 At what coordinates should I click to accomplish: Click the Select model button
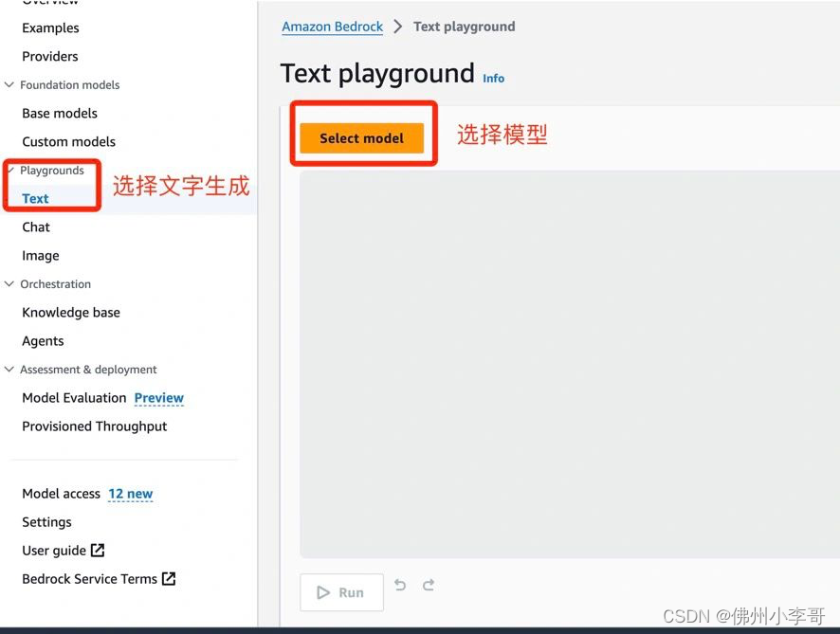point(361,138)
